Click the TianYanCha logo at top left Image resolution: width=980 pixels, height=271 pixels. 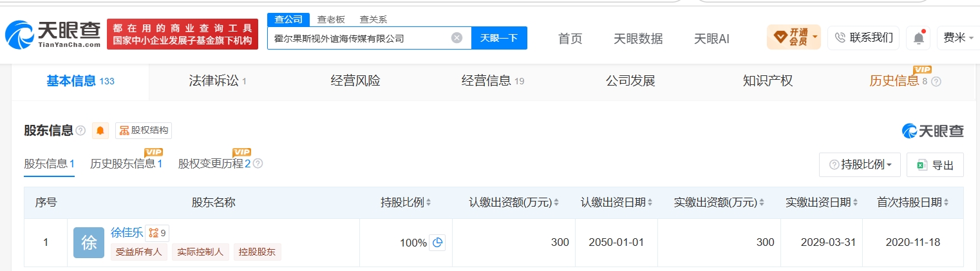pyautogui.click(x=53, y=35)
